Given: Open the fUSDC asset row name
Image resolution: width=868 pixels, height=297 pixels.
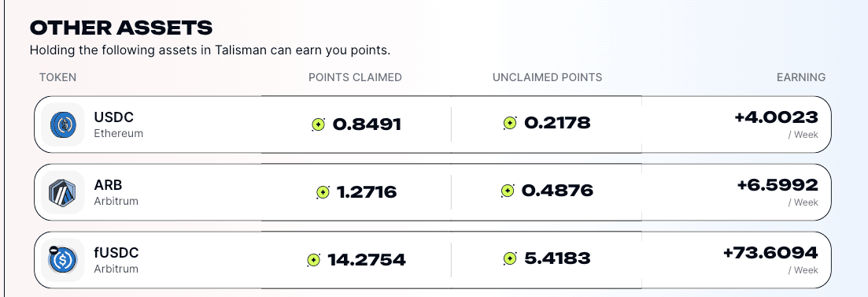Looking at the screenshot, I should point(116,253).
